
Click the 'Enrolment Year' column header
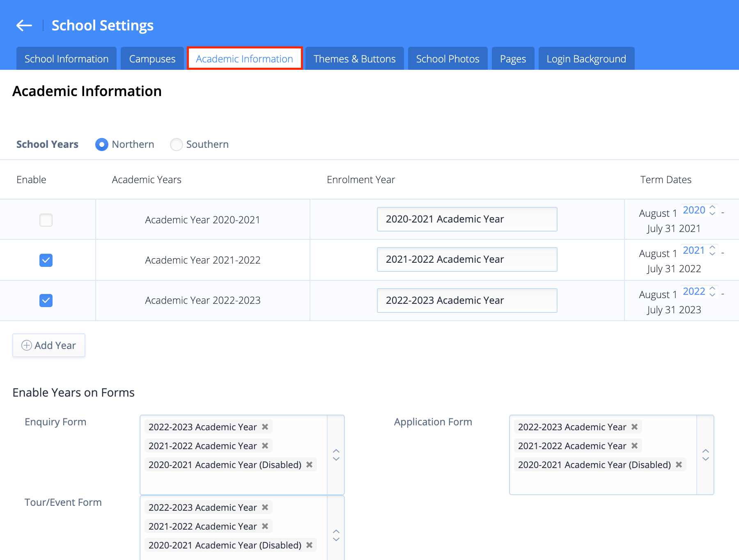pyautogui.click(x=361, y=180)
